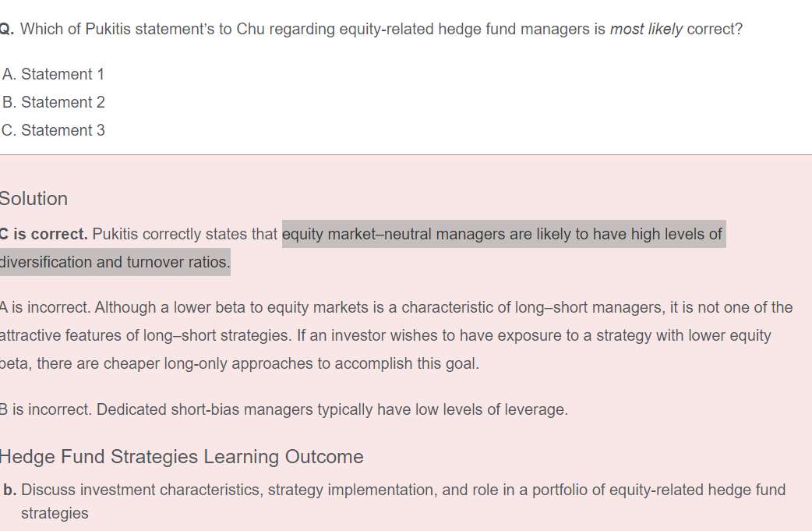812x531 pixels.
Task: Click the bold 'b.' learning outcome label
Action: point(9,490)
